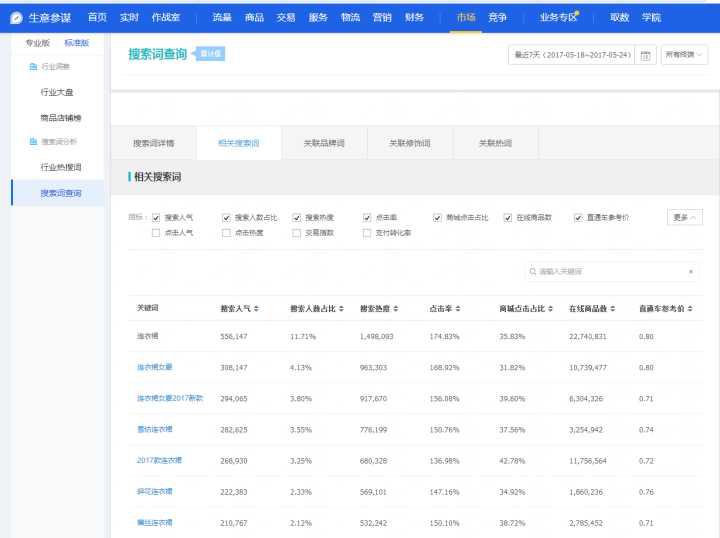Go to 商品 in the top navigation

[254, 17]
